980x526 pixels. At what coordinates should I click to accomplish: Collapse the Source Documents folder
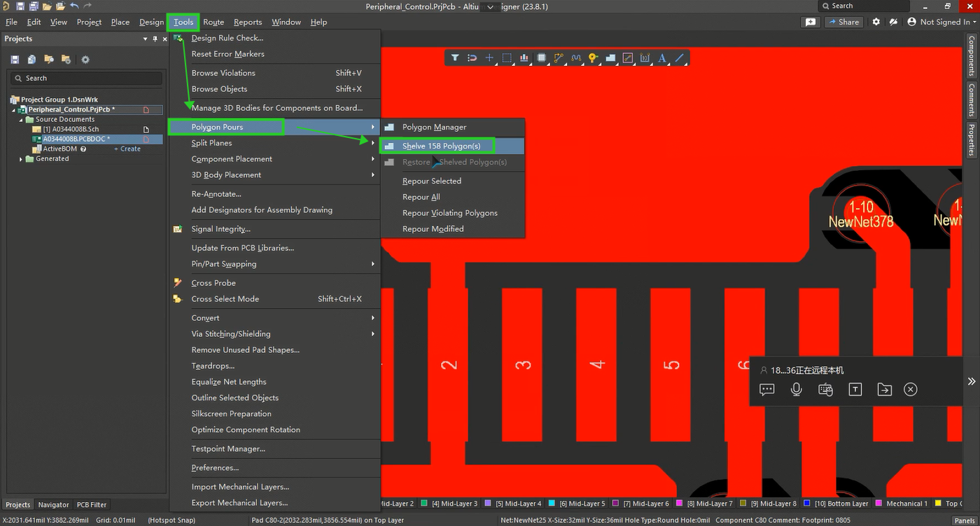coord(21,120)
